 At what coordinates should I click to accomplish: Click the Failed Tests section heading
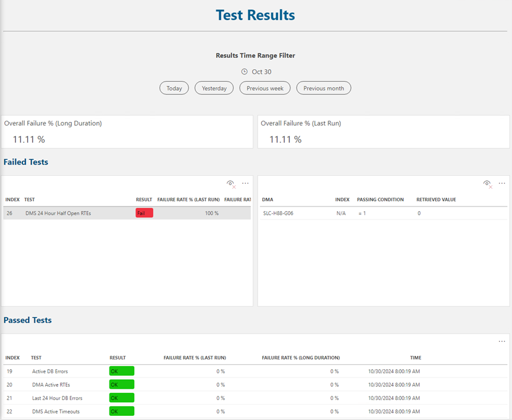pos(26,162)
